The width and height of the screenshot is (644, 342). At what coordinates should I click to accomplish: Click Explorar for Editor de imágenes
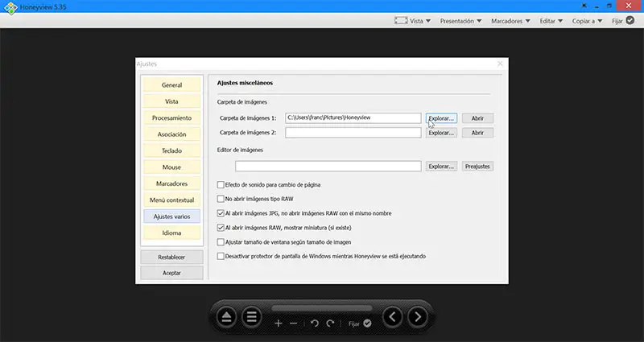point(441,167)
